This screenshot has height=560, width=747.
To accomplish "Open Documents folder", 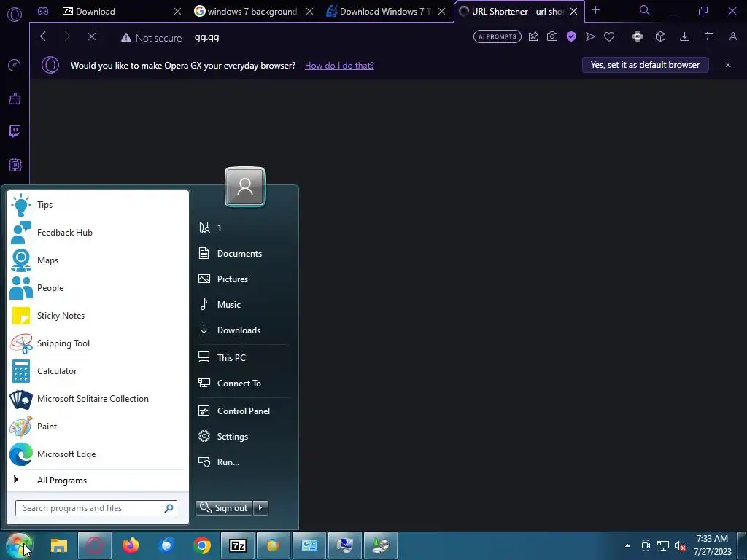I will (x=244, y=253).
